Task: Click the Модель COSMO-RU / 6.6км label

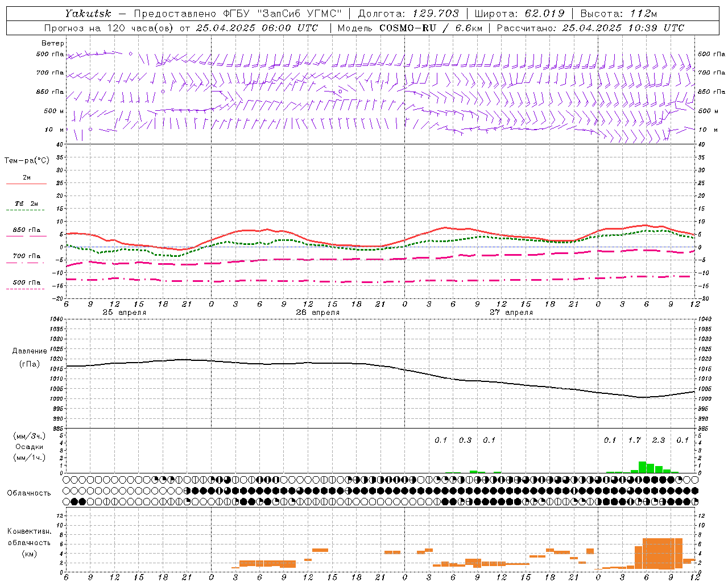Action: (410, 28)
